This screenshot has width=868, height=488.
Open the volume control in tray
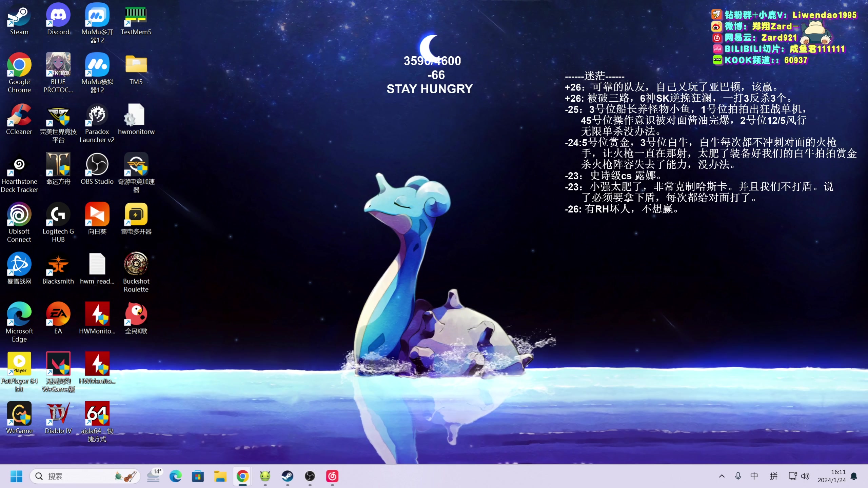[x=805, y=476]
